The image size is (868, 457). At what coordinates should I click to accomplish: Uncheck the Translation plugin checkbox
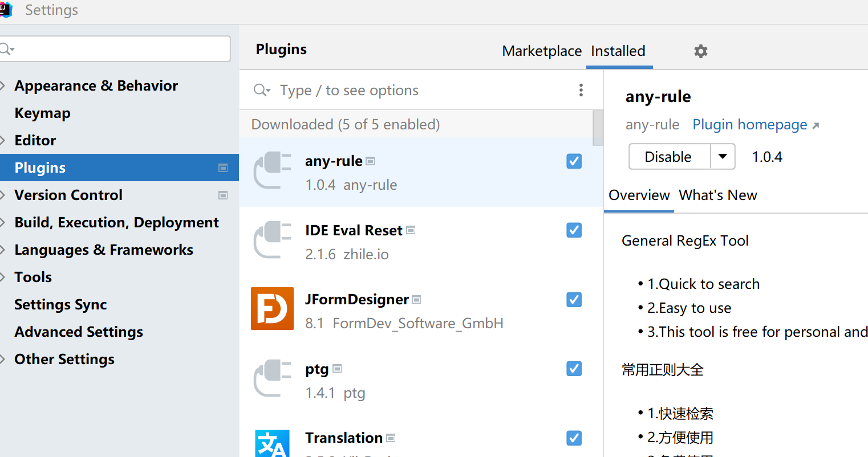point(574,438)
